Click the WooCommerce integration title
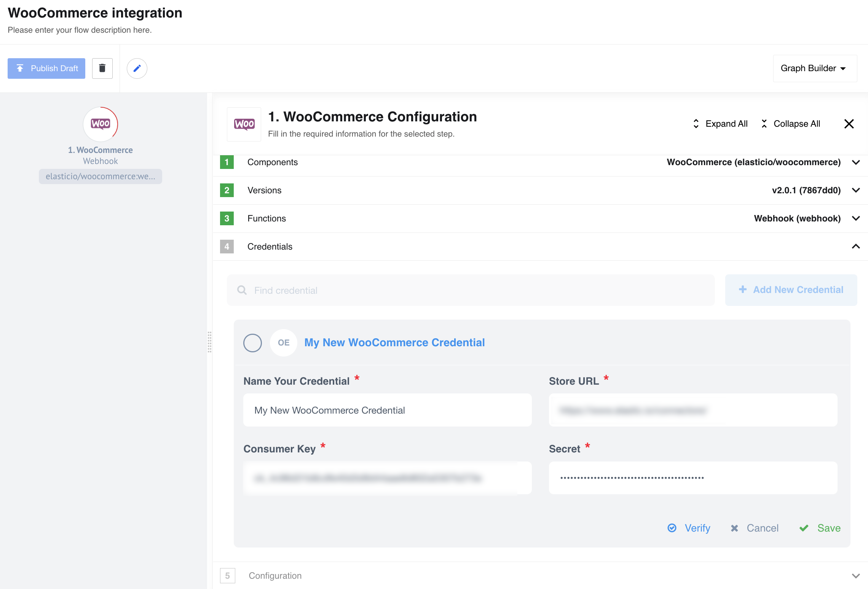This screenshot has height=589, width=868. 95,13
